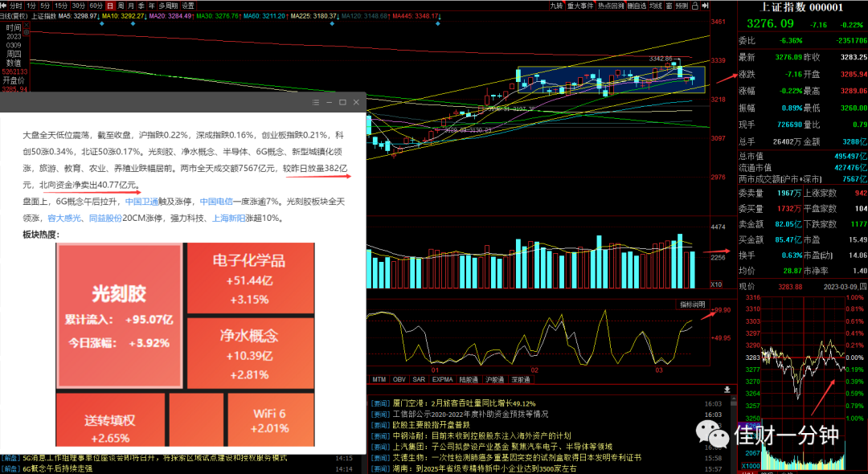Close the small tab next to 时间 label
Screen dimensions: 868x474
pyautogui.click(x=26, y=25)
